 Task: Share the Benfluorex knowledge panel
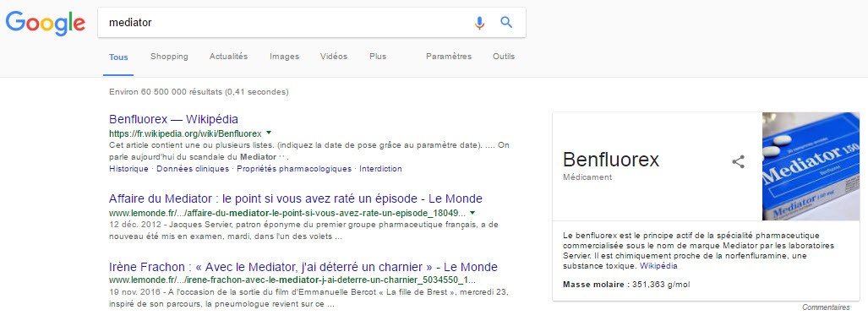(x=738, y=161)
